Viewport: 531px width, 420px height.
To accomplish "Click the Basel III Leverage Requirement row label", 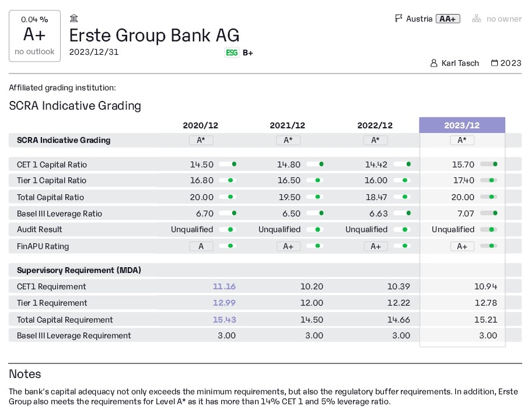I will tap(74, 336).
